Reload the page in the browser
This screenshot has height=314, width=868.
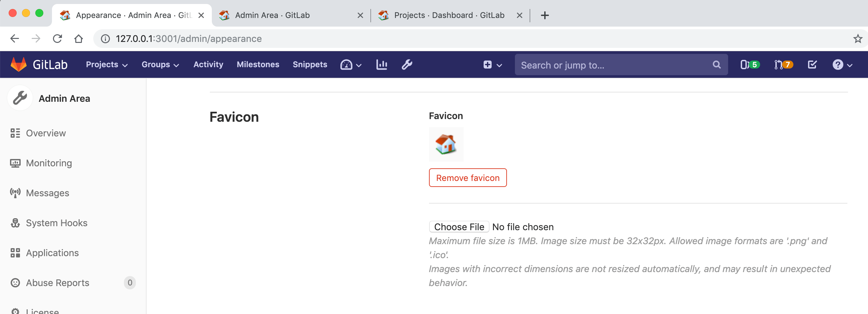57,39
